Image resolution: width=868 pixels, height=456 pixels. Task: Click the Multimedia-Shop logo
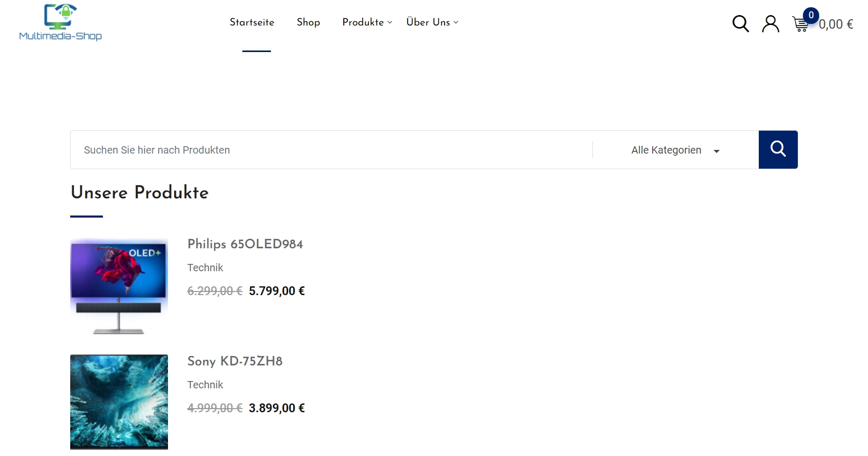(60, 22)
